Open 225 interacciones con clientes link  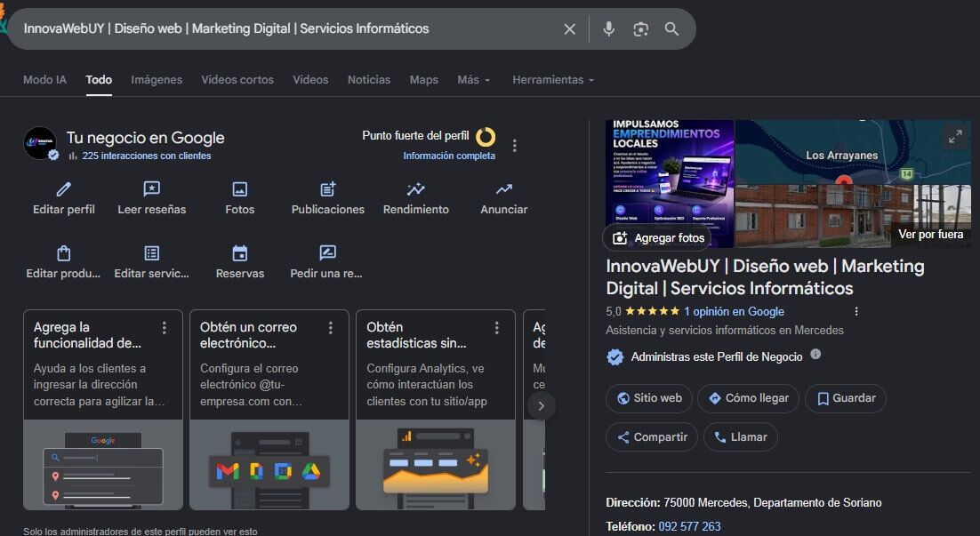[x=146, y=156]
